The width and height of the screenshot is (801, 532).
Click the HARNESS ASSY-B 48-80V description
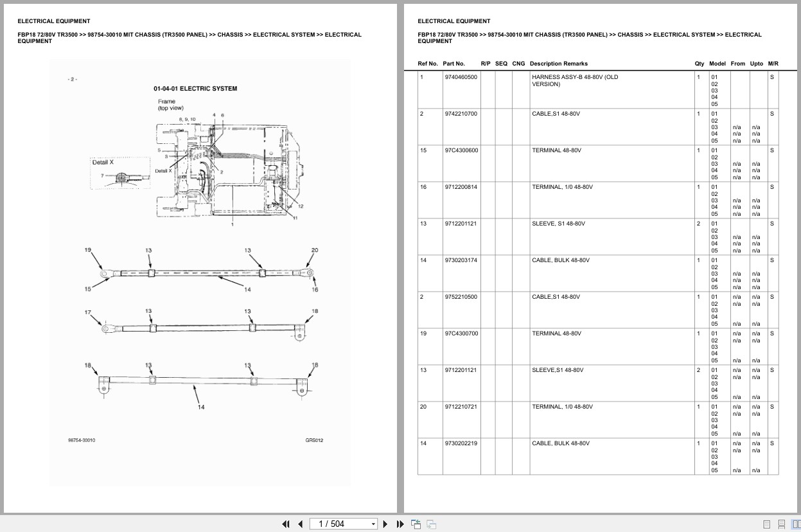pos(575,80)
